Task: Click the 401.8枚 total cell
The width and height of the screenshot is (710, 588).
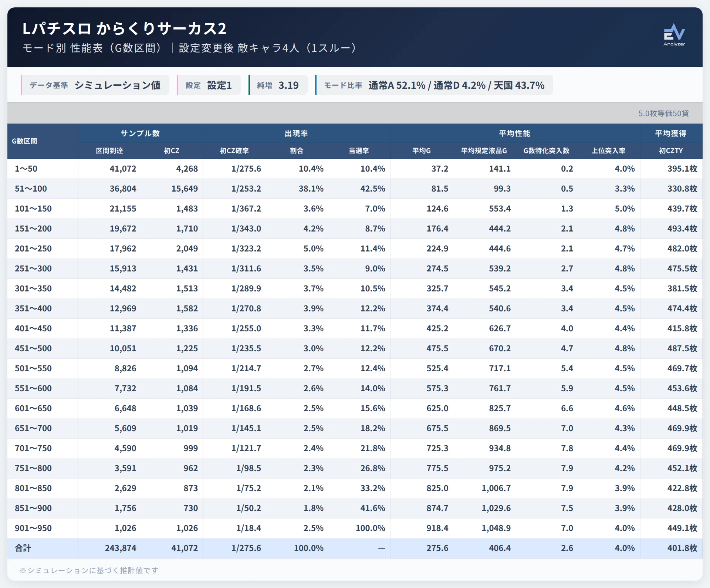Action: pos(682,548)
